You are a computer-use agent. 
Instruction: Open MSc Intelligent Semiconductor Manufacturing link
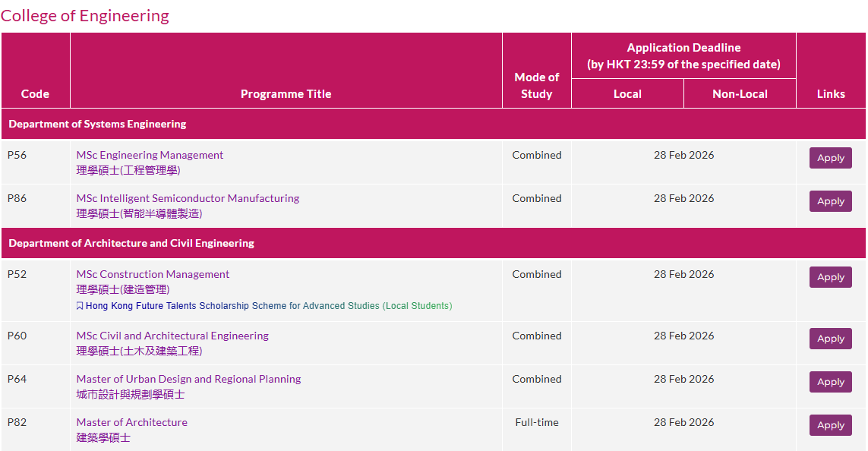tap(188, 198)
